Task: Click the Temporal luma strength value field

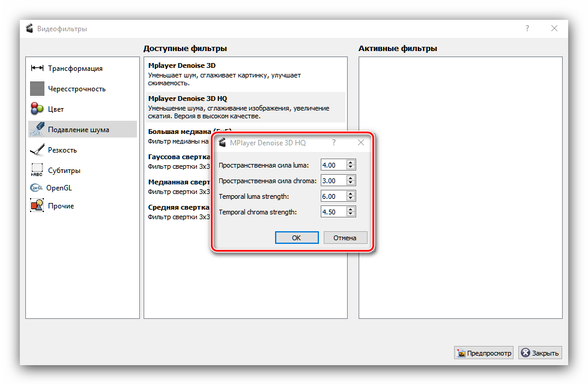Action: (x=333, y=196)
